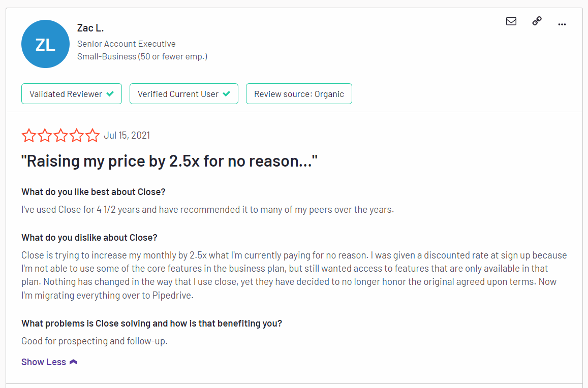Click the Senior Account Executive job title
The width and height of the screenshot is (588, 388).
(127, 44)
